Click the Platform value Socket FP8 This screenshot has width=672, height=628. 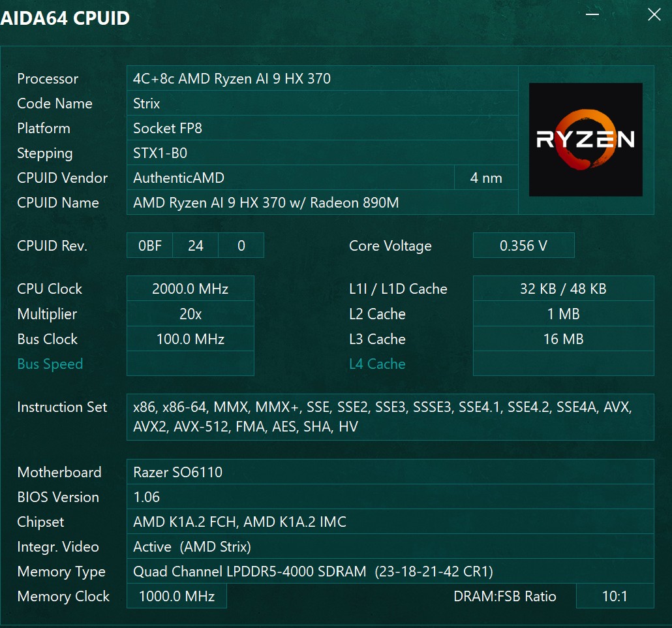pyautogui.click(x=322, y=128)
